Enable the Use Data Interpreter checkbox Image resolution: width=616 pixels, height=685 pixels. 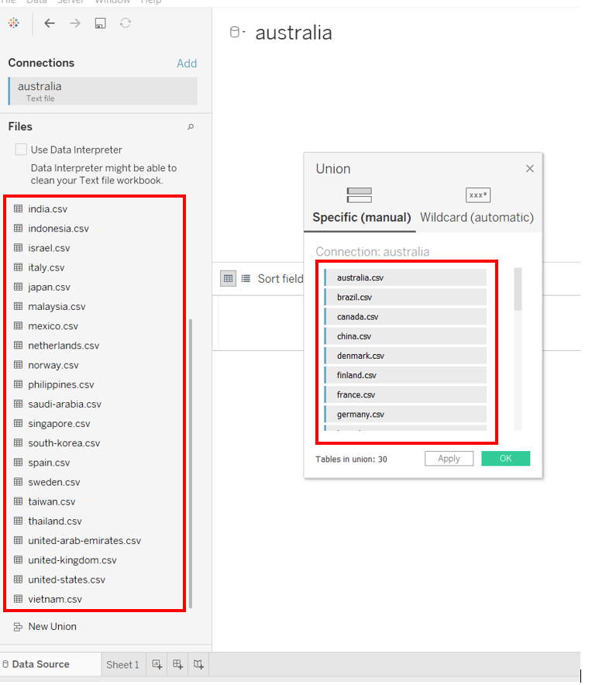pos(21,150)
